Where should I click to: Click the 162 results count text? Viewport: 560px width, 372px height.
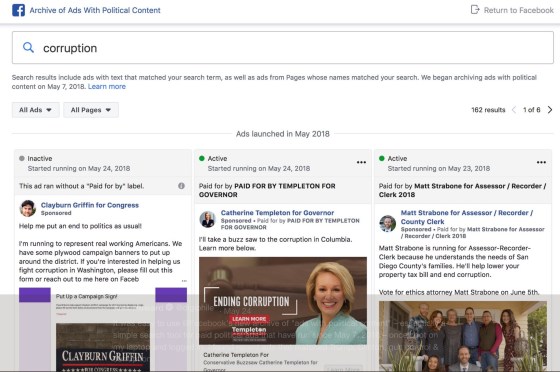pyautogui.click(x=488, y=110)
